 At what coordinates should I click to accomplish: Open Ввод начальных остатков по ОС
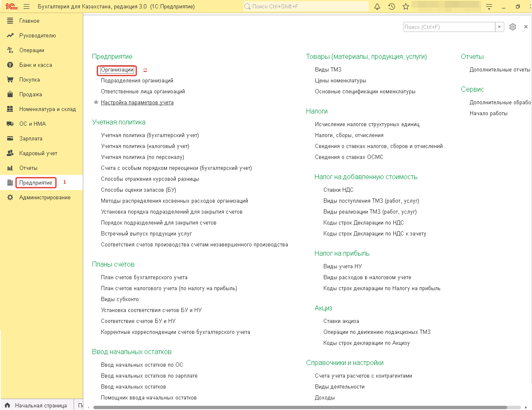[142, 365]
